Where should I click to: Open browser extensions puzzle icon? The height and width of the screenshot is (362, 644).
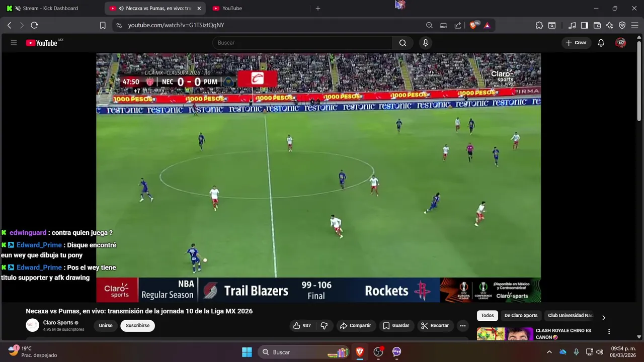[539, 25]
